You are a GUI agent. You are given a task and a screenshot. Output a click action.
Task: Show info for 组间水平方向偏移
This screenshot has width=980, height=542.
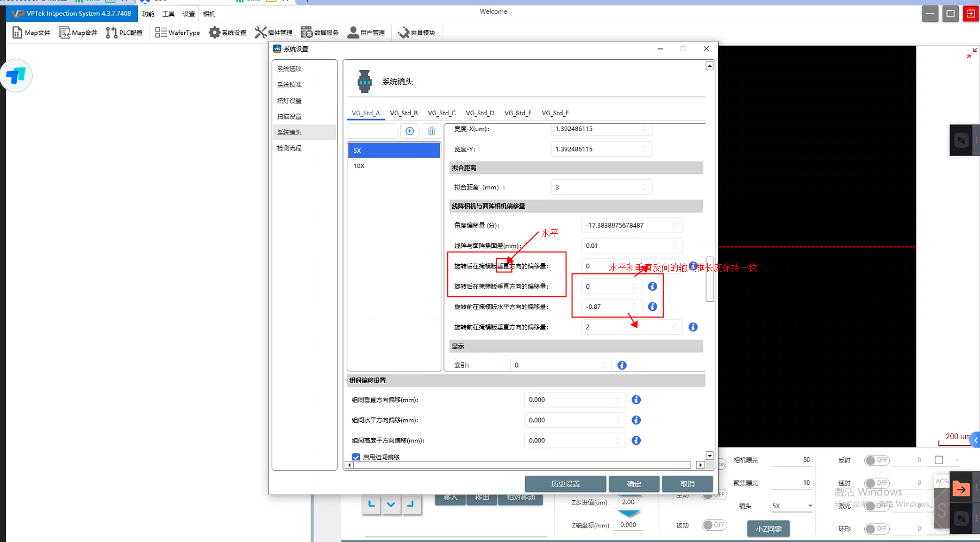coord(636,420)
